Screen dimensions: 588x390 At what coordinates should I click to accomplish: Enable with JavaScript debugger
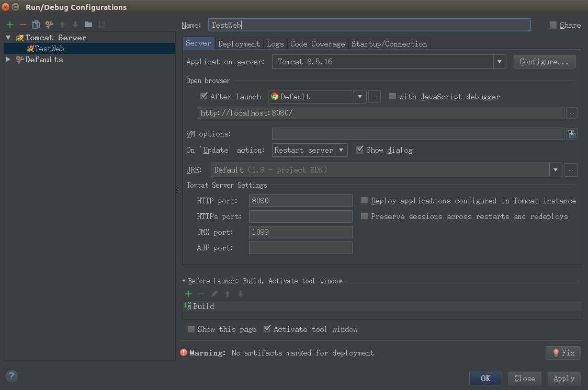point(392,96)
